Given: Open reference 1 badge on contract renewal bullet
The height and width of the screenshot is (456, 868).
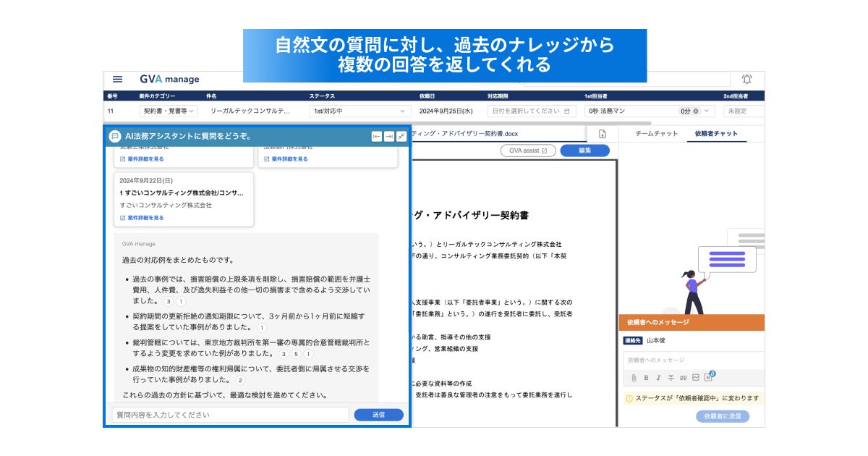Looking at the screenshot, I should click(261, 327).
